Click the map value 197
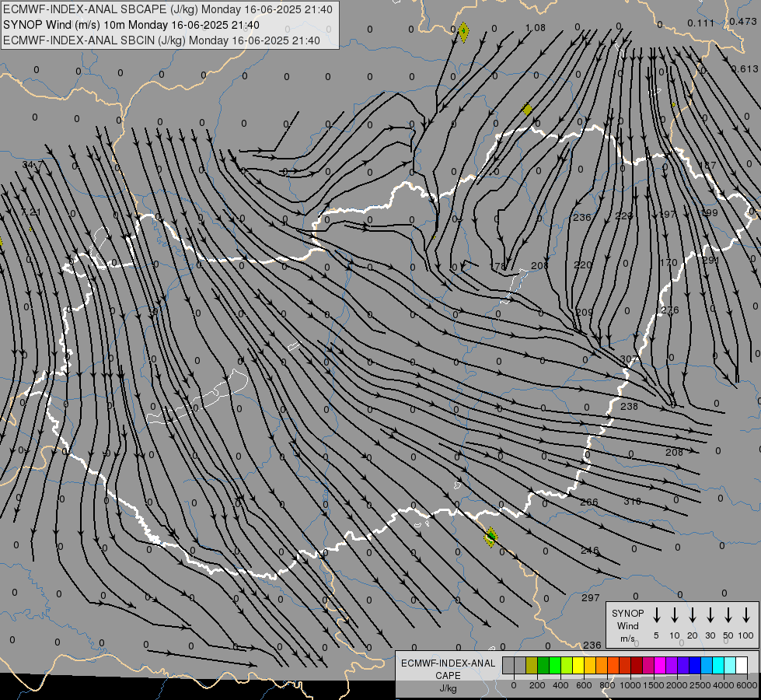The width and height of the screenshot is (761, 700). point(667,214)
